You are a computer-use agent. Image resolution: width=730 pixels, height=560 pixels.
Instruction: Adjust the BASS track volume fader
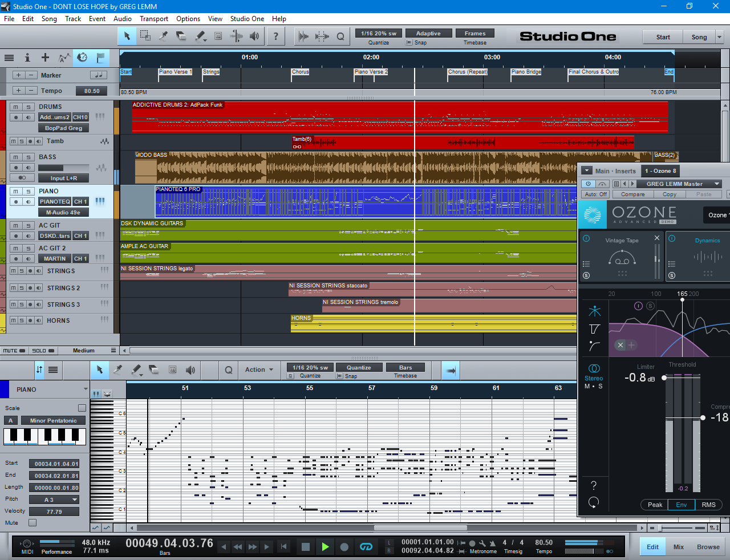[63, 168]
